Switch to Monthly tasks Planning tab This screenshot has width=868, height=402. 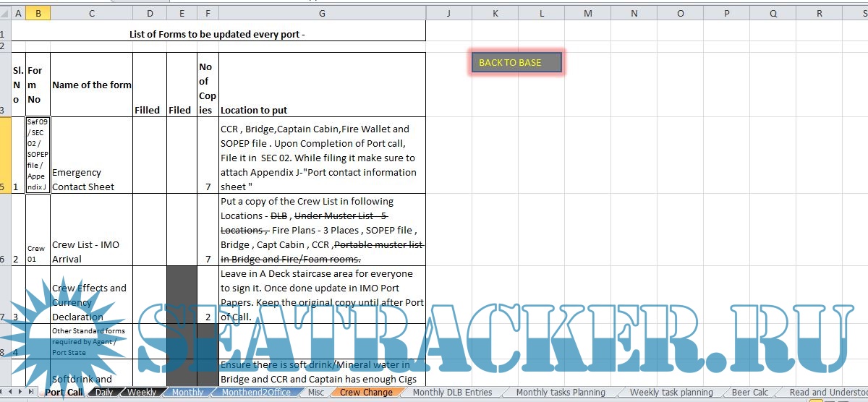pyautogui.click(x=560, y=393)
